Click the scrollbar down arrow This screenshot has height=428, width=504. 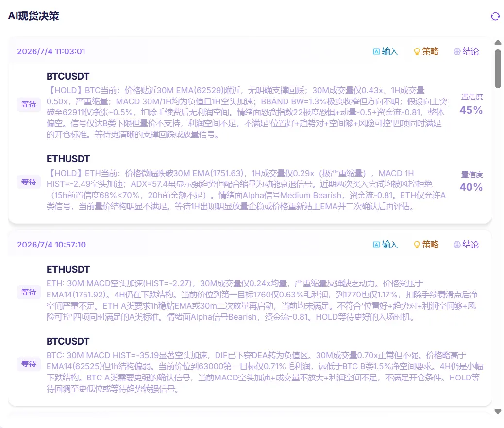point(498,412)
